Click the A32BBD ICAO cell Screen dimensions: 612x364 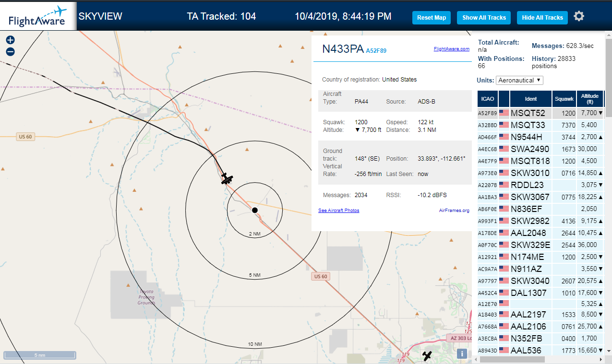click(488, 125)
